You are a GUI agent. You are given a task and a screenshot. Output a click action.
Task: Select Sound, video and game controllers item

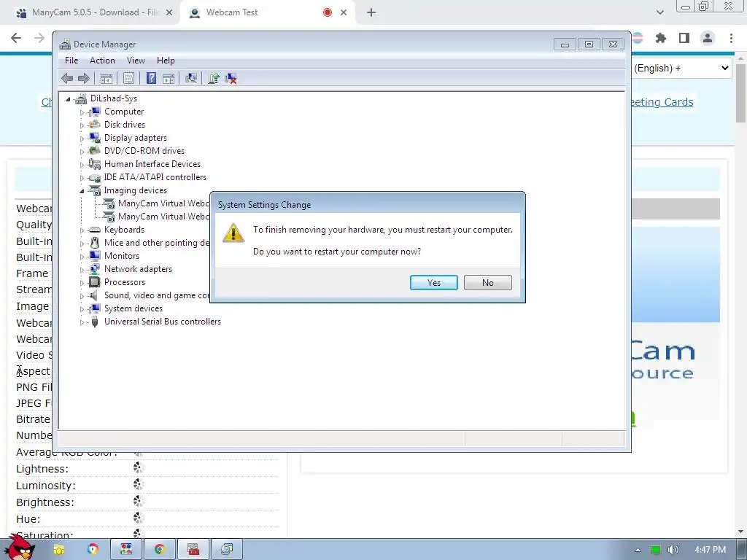point(157,295)
